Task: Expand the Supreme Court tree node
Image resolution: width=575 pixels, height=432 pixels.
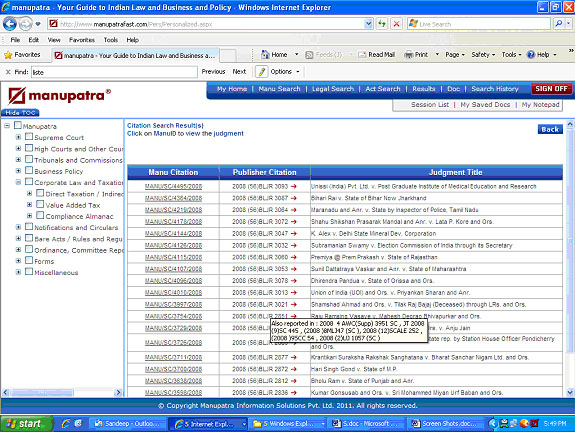Action: [18, 137]
